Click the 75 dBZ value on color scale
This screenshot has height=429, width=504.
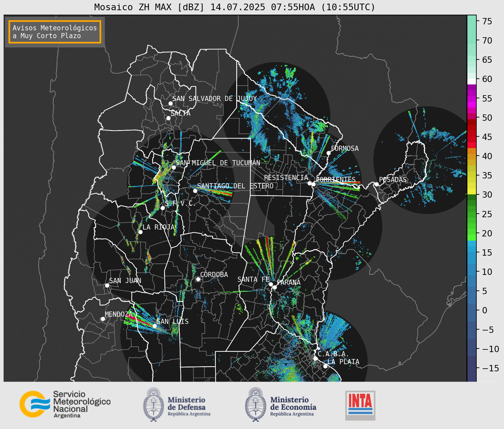coord(487,21)
